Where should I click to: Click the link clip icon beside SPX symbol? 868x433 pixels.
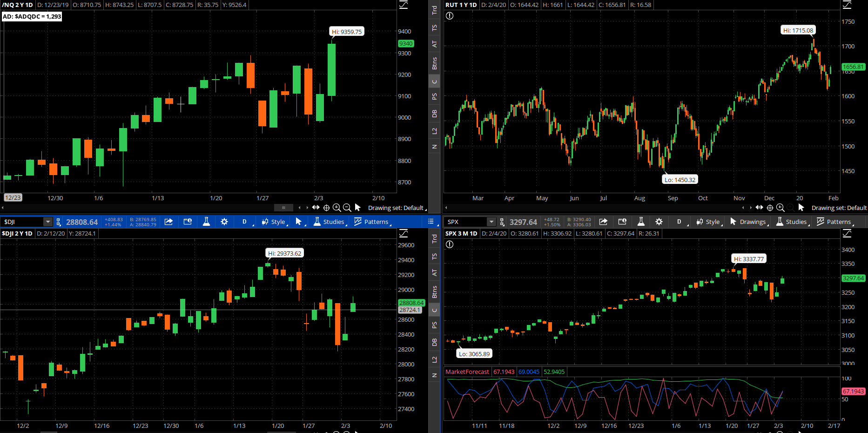[502, 222]
